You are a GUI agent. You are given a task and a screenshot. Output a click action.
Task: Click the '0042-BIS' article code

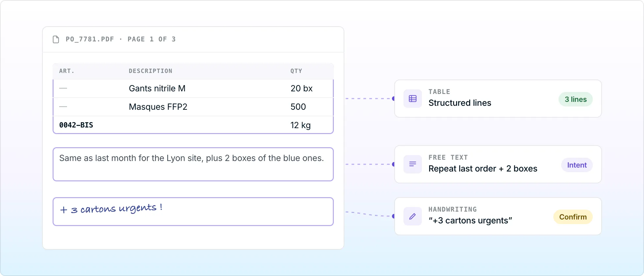(x=76, y=125)
